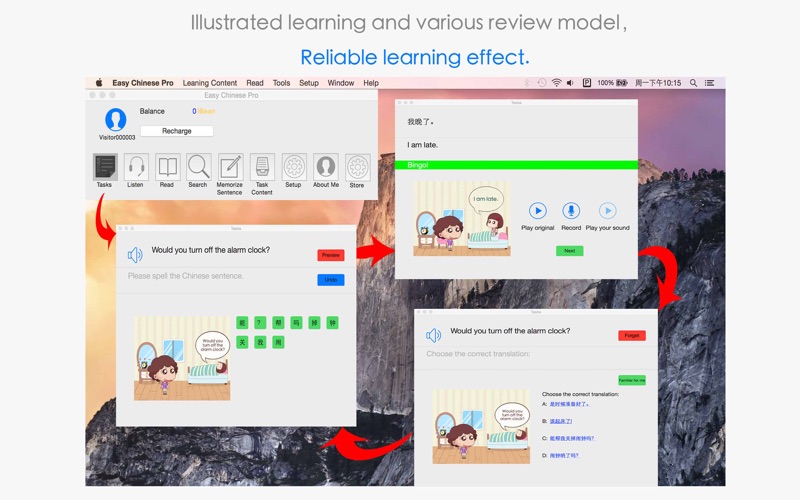Open the Search magnifier tool
This screenshot has width=800, height=500.
click(198, 167)
